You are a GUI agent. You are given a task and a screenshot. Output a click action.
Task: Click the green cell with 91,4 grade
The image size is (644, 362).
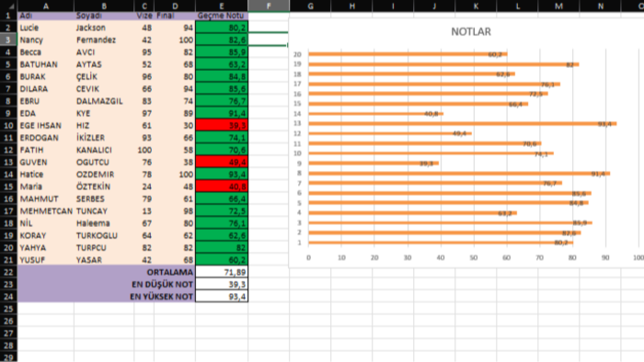point(222,113)
